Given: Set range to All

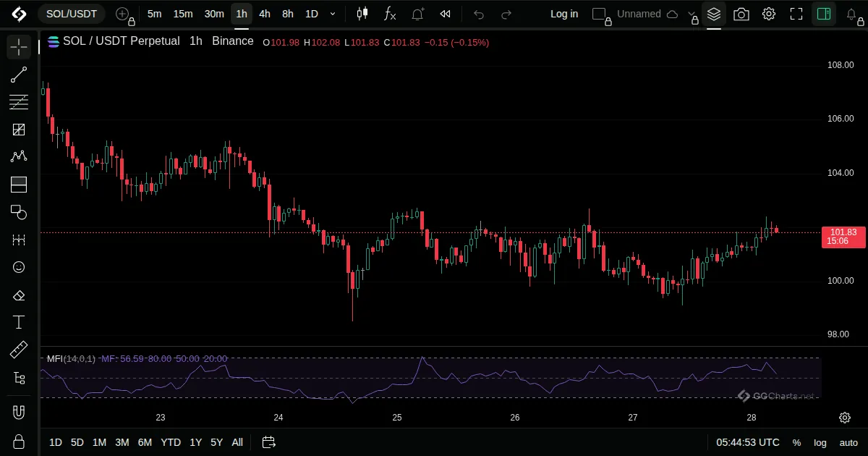Looking at the screenshot, I should [x=237, y=442].
